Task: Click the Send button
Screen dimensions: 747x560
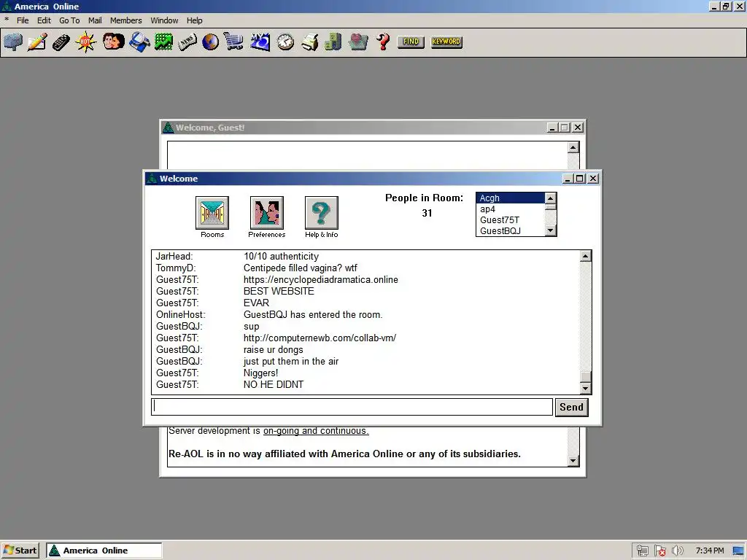Action: [572, 407]
